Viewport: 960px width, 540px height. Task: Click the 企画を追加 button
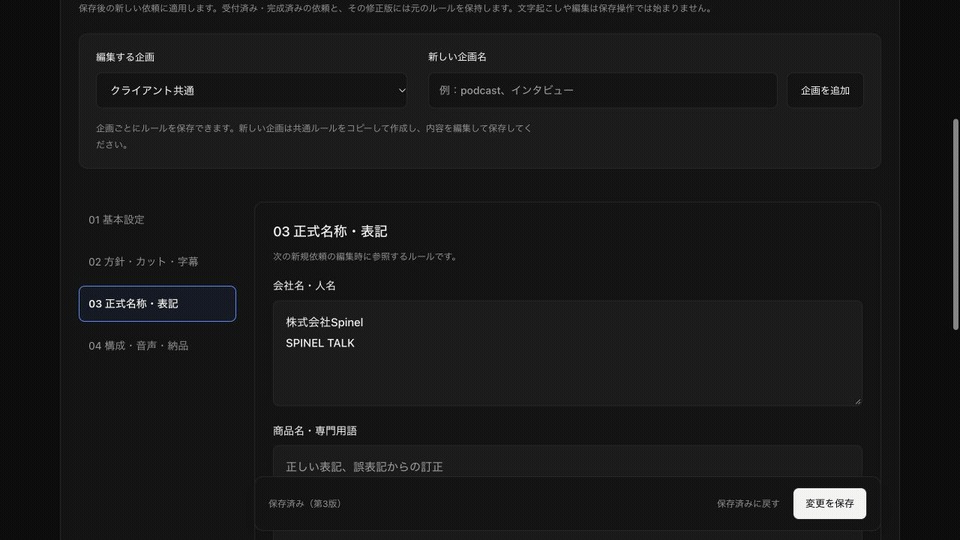click(x=825, y=91)
